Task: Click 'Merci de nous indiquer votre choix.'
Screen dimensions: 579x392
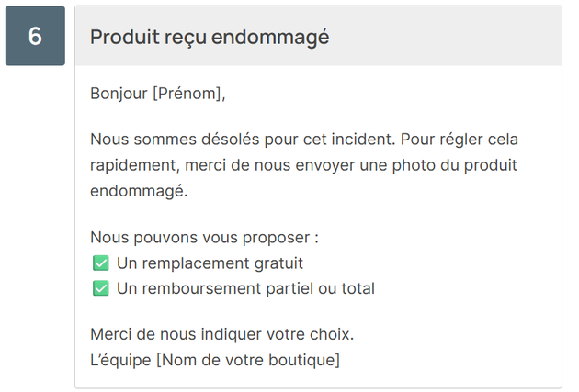Action: click(x=221, y=333)
